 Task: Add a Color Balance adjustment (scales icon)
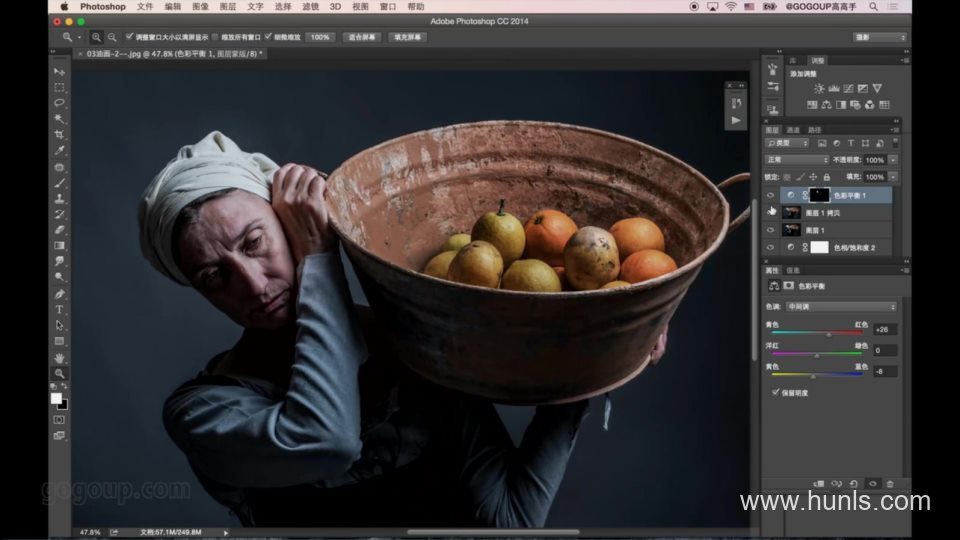coord(827,105)
